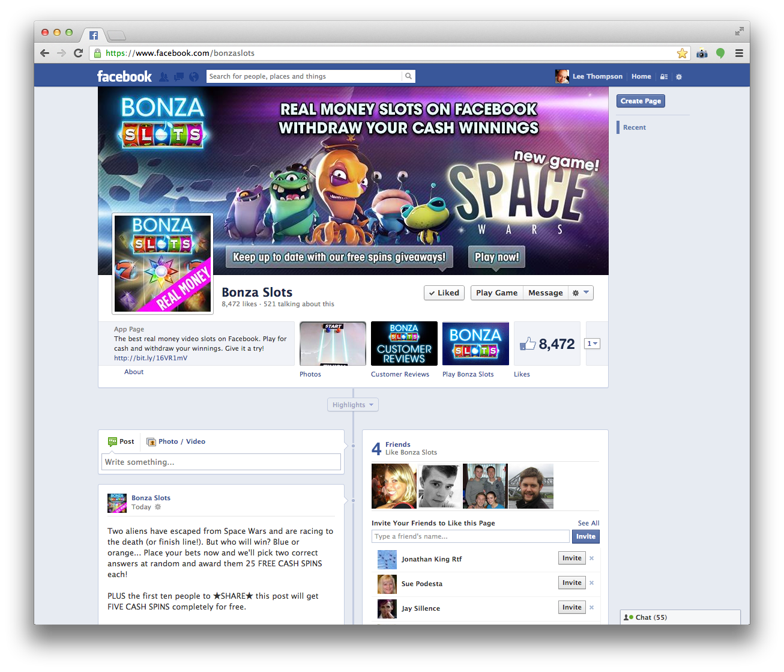Select the Post tab in the composer
The image size is (784, 672).
121,441
